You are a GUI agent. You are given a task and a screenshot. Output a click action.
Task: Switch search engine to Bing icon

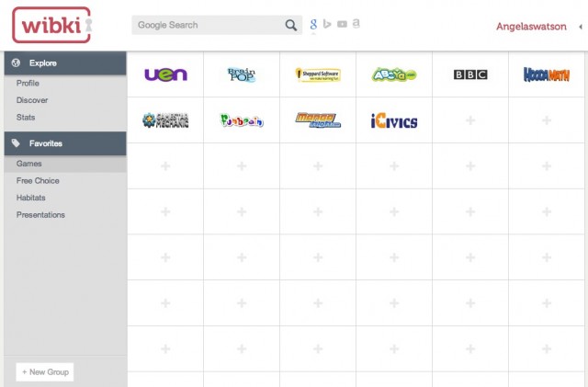coord(327,25)
